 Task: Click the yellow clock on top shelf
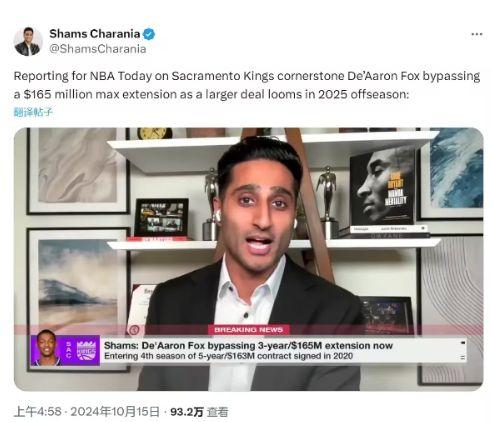(154, 133)
